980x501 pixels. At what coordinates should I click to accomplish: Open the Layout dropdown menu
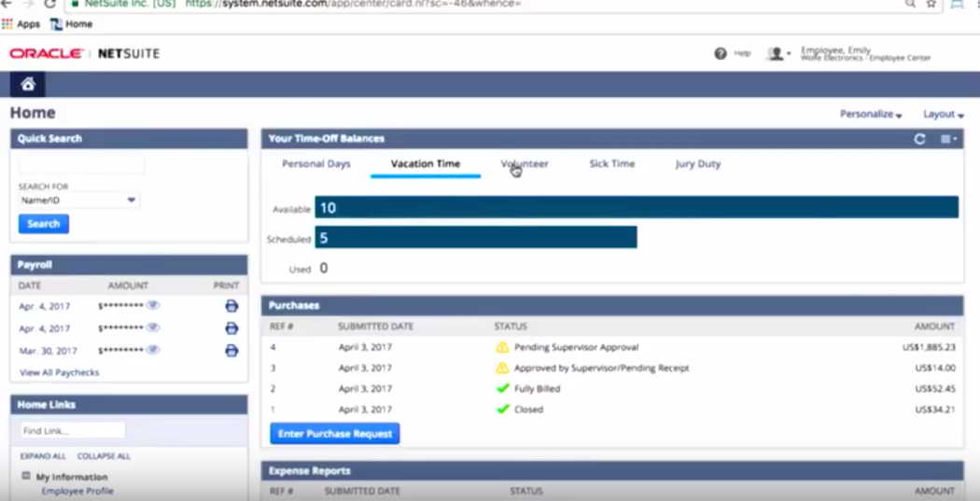(943, 115)
